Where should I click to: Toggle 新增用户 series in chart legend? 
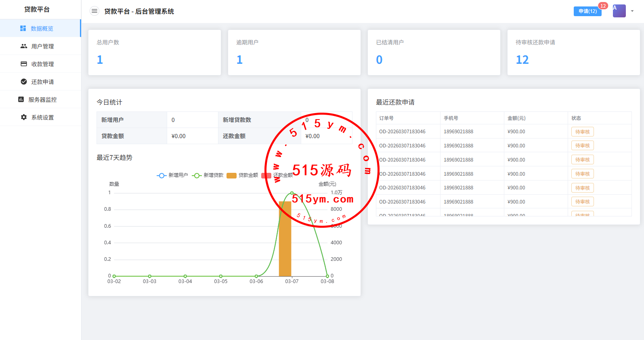point(172,175)
